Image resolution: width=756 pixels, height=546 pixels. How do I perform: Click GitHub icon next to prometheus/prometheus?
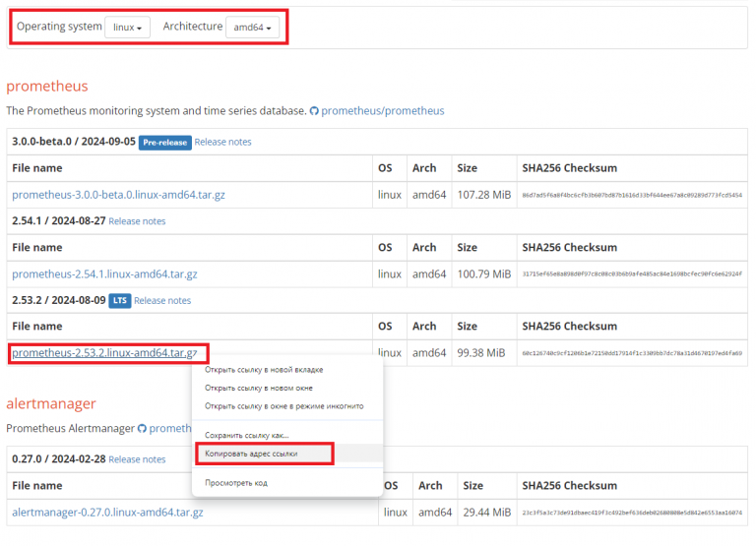(314, 111)
